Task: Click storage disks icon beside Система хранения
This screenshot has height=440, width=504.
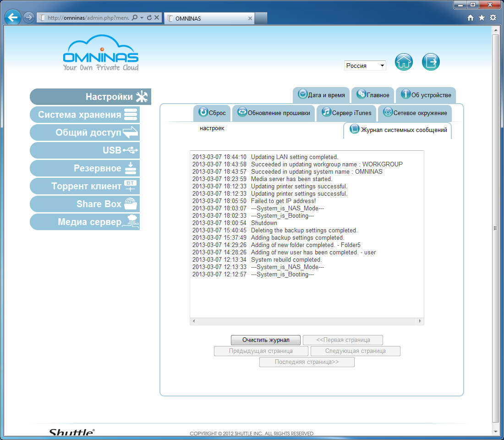Action: pyautogui.click(x=131, y=115)
